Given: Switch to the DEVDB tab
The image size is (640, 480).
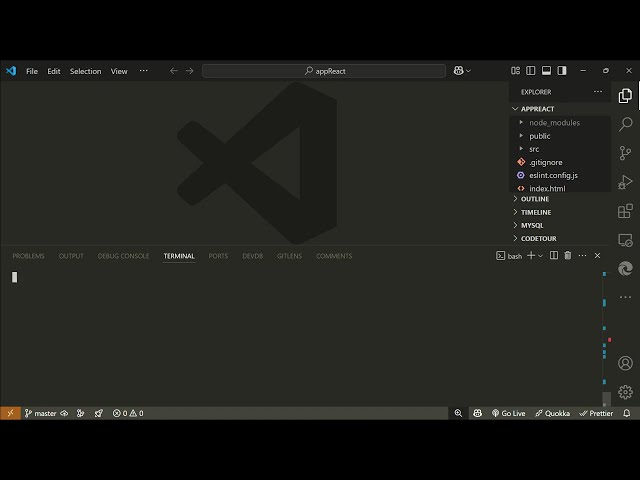Looking at the screenshot, I should [253, 256].
